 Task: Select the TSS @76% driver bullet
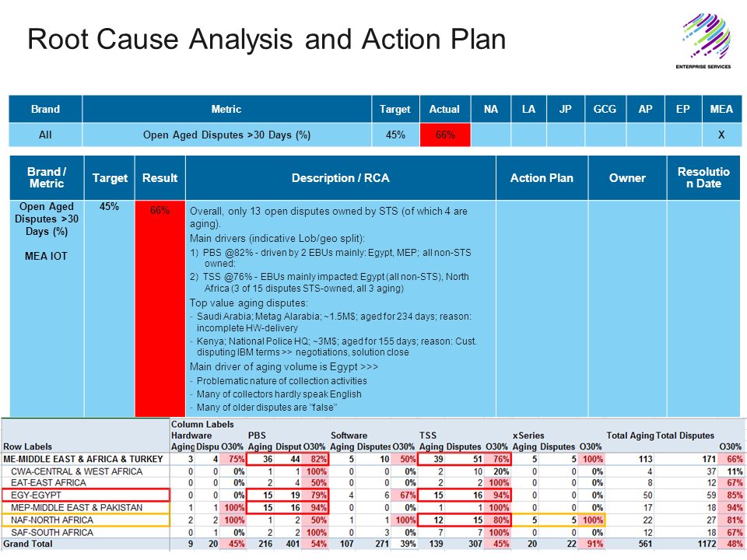point(329,282)
